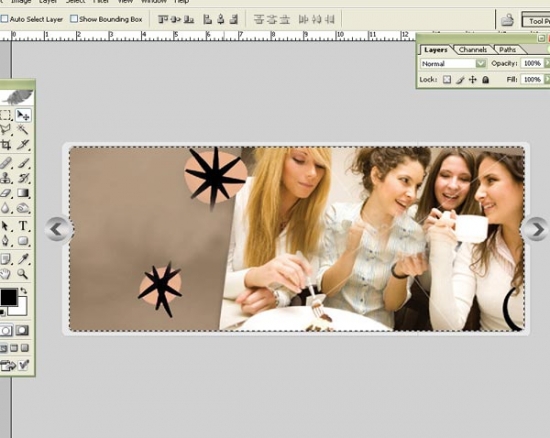Screen dimensions: 550x438
Task: Open the Tool Presets palette tab
Action: 536,21
